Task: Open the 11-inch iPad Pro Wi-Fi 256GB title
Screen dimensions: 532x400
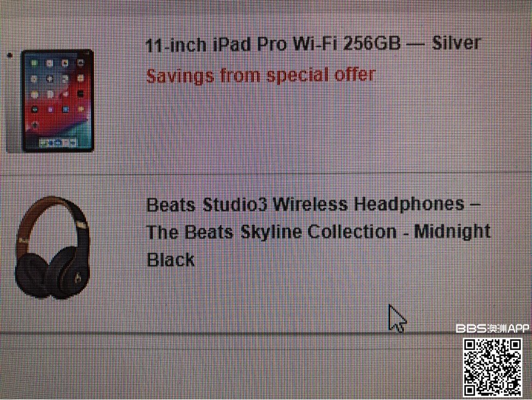Action: click(x=313, y=44)
